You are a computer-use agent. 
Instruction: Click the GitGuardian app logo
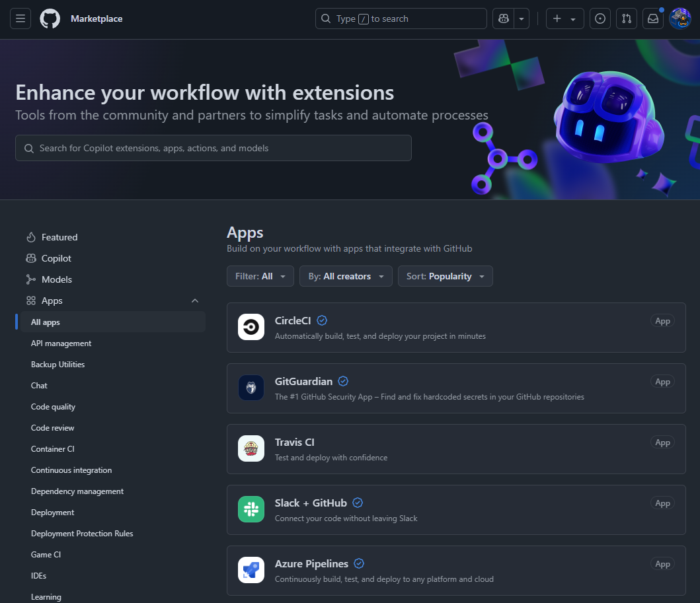click(251, 388)
